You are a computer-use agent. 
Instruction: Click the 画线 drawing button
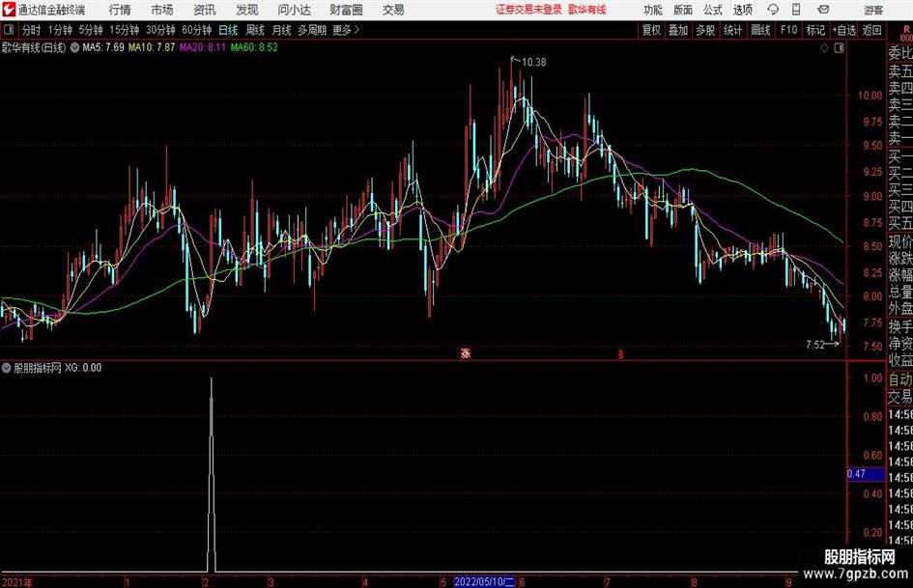tap(761, 30)
